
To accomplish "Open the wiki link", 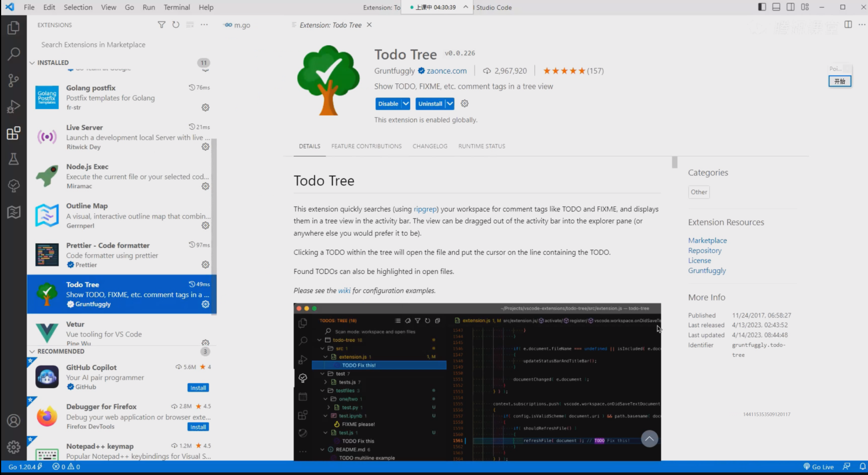I will [344, 291].
